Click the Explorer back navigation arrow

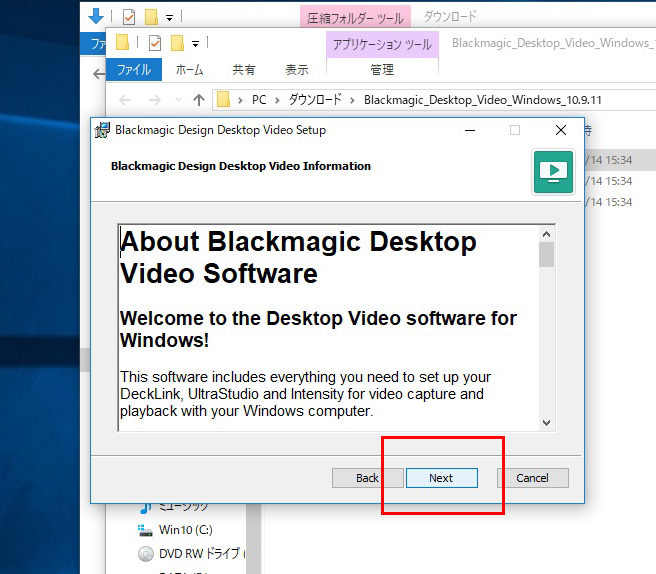click(x=125, y=100)
